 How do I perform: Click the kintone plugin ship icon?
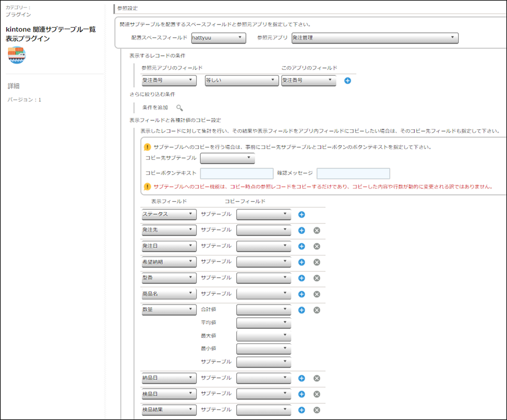point(17,55)
